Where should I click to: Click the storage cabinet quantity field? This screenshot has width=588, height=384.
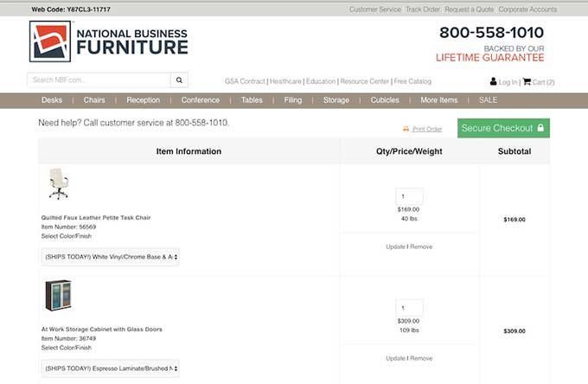pyautogui.click(x=409, y=308)
